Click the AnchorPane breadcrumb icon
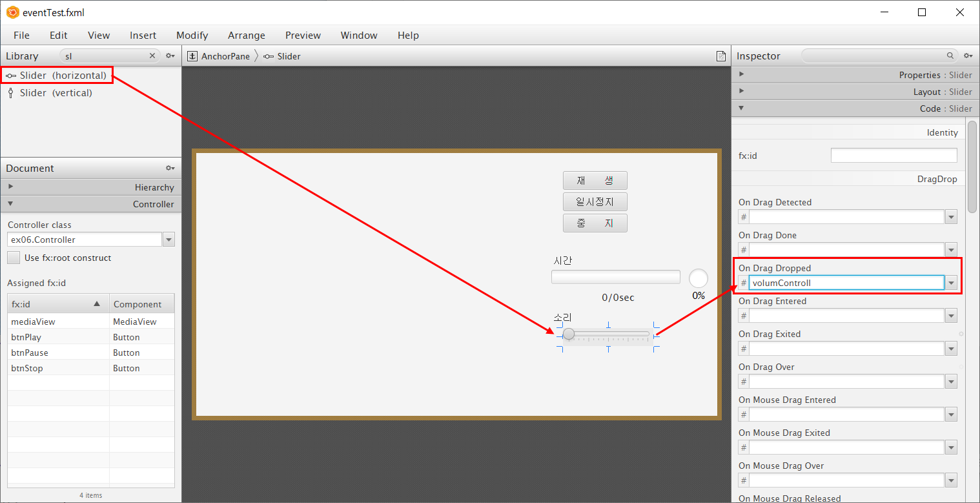 point(192,56)
